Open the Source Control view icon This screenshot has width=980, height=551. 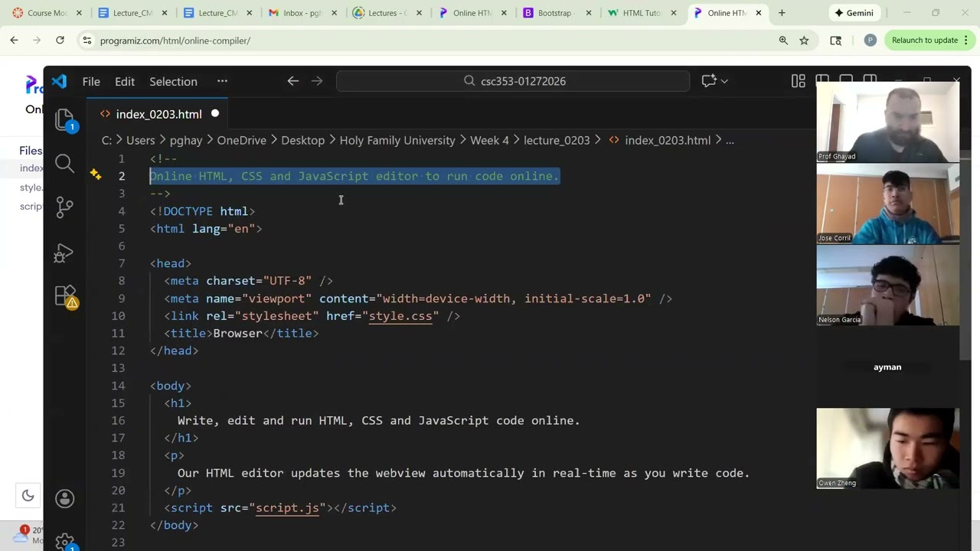point(65,207)
